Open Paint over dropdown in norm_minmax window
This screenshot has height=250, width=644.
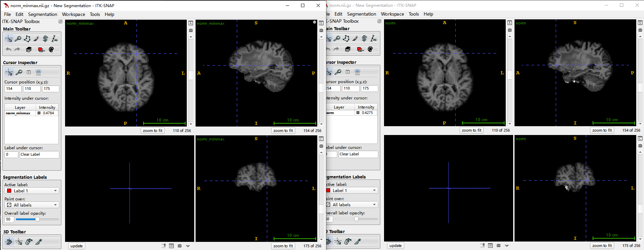[32, 205]
